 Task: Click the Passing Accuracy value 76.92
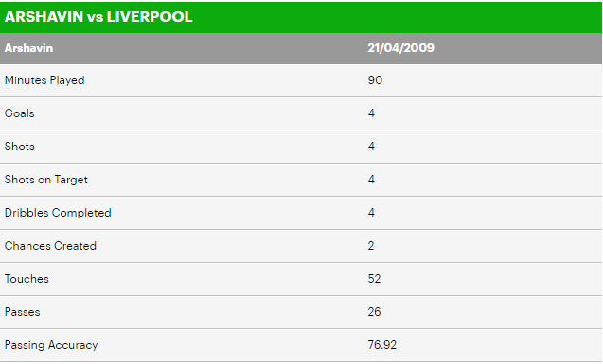click(381, 345)
